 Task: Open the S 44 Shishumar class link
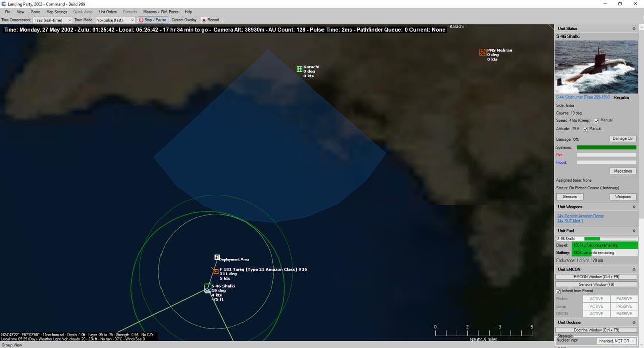pyautogui.click(x=583, y=97)
